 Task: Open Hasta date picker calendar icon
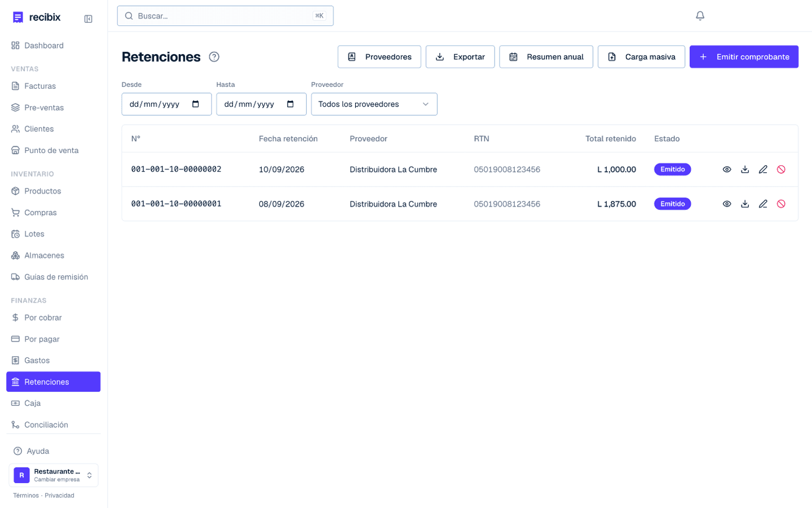tap(290, 104)
